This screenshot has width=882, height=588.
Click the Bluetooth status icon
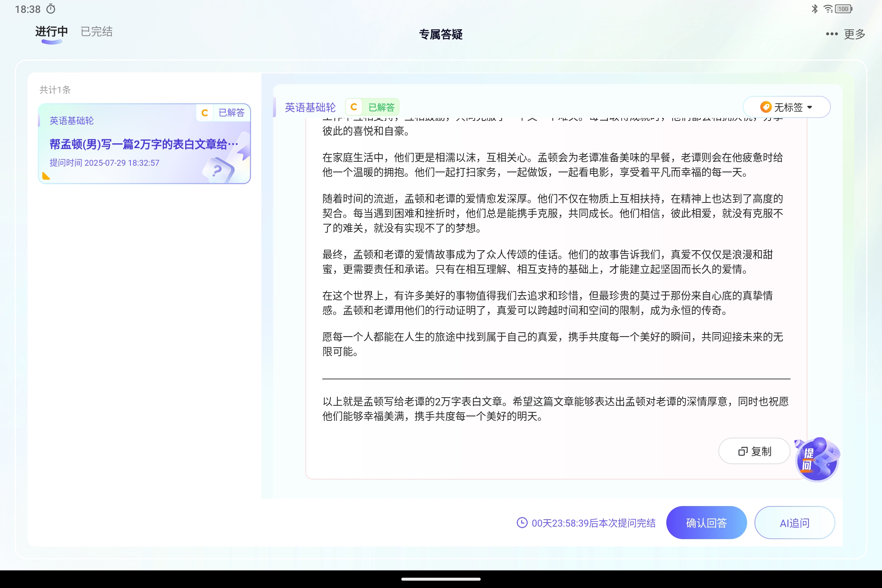(x=814, y=8)
